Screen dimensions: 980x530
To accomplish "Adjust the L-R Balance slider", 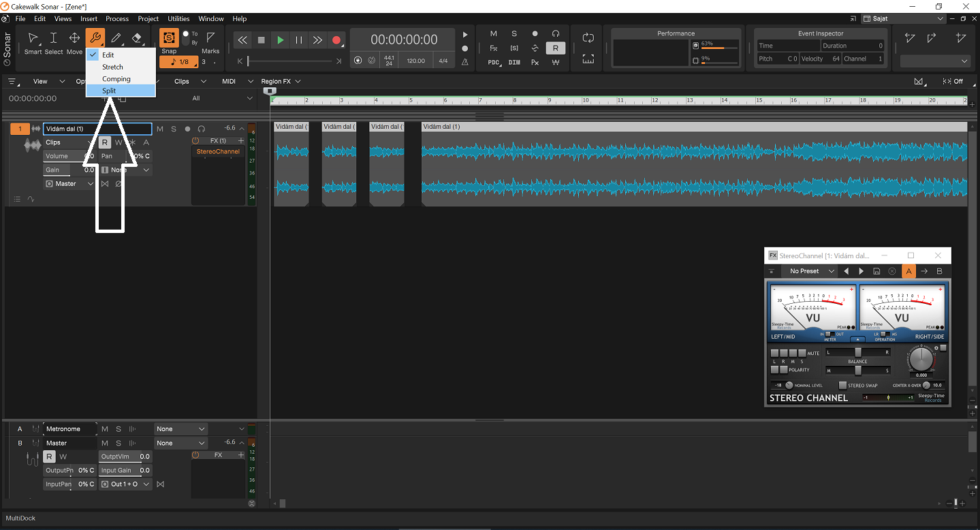I will pyautogui.click(x=858, y=352).
